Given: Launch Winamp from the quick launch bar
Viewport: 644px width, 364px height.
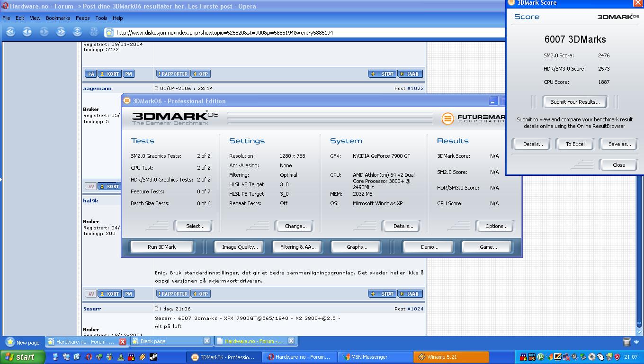Looking at the screenshot, I should click(143, 357).
